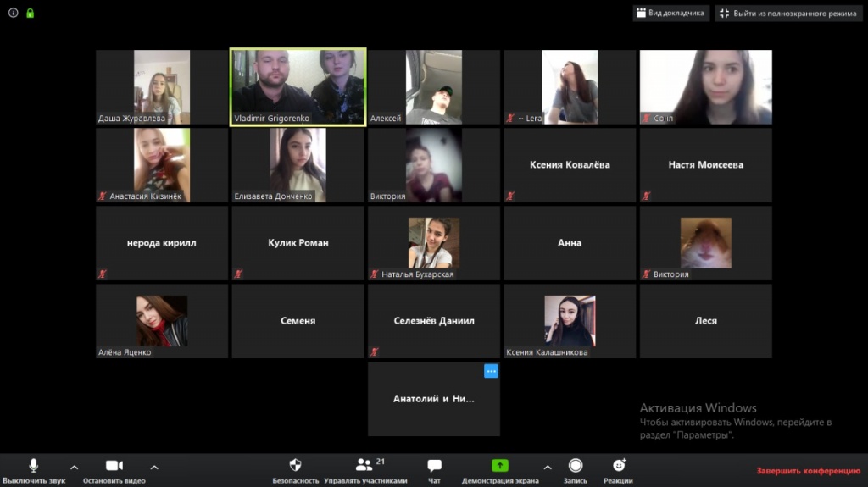Select the ~ Lera video tile

570,87
